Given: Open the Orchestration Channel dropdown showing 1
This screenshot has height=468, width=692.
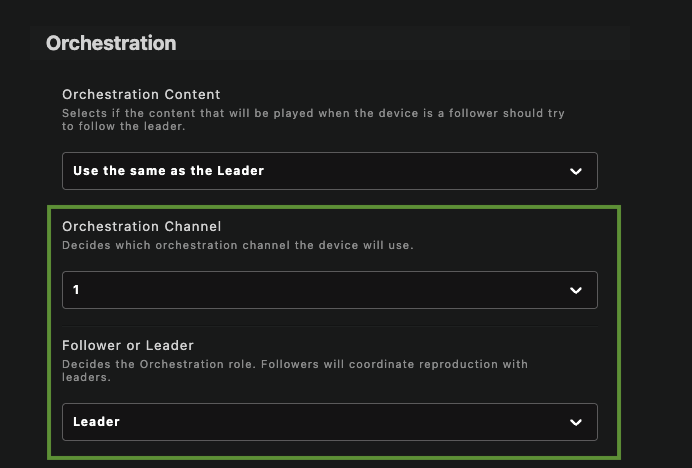Looking at the screenshot, I should click(330, 290).
